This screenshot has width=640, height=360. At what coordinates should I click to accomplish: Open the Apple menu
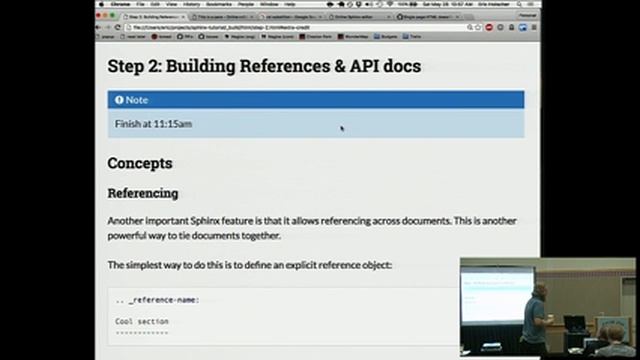pos(101,4)
